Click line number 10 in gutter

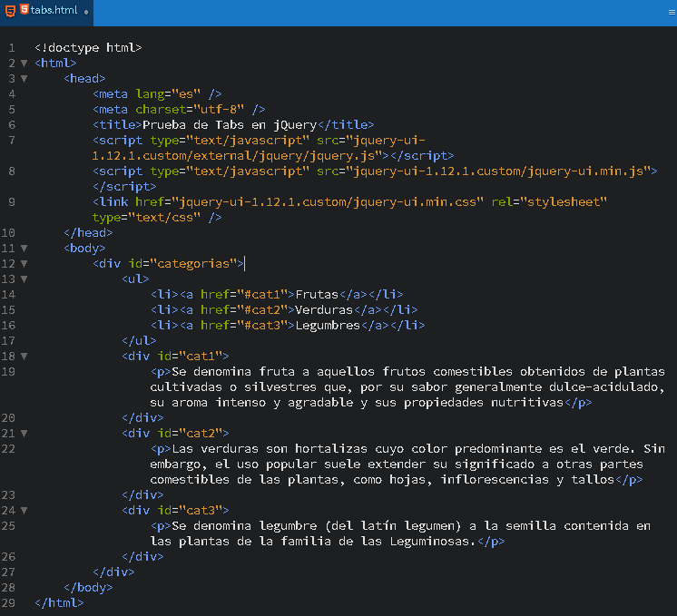pyautogui.click(x=8, y=232)
